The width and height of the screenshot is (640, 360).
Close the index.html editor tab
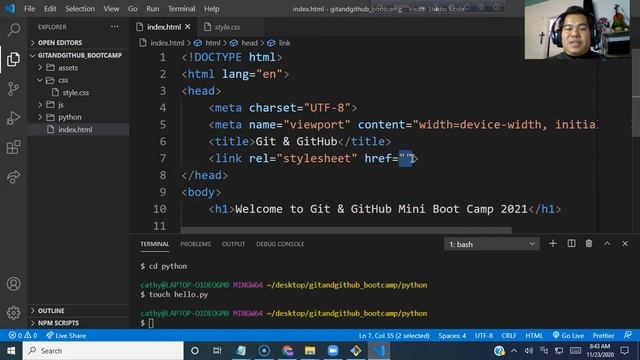tap(187, 27)
